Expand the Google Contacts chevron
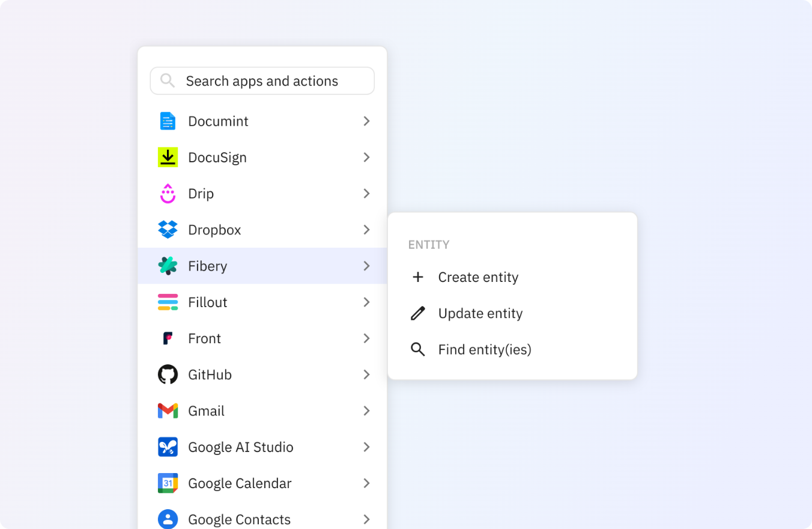The image size is (812, 529). (366, 519)
